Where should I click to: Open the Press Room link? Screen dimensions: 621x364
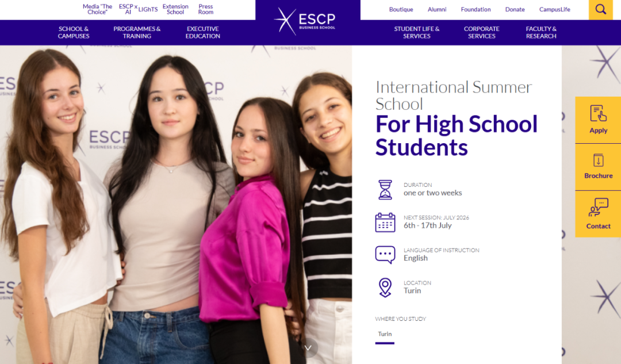(205, 9)
